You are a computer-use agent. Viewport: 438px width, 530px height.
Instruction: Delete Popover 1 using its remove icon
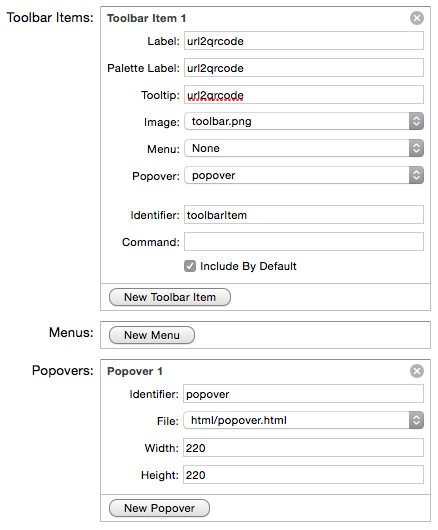pyautogui.click(x=417, y=371)
